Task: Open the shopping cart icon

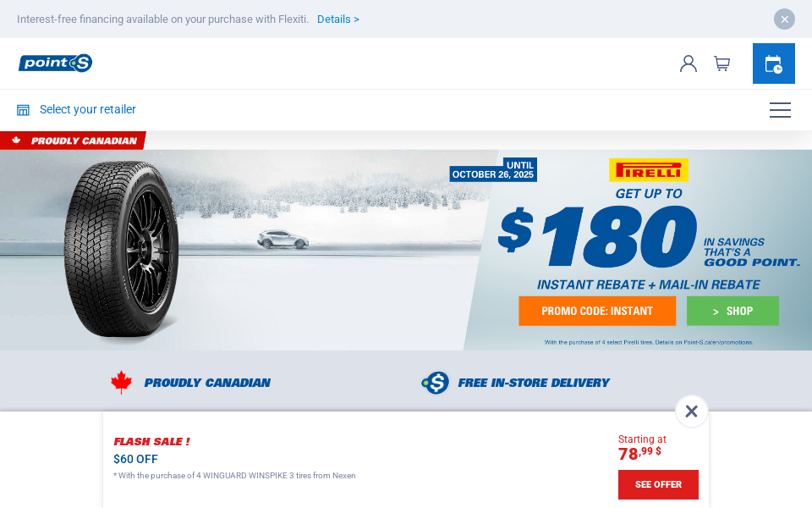Action: tap(721, 63)
